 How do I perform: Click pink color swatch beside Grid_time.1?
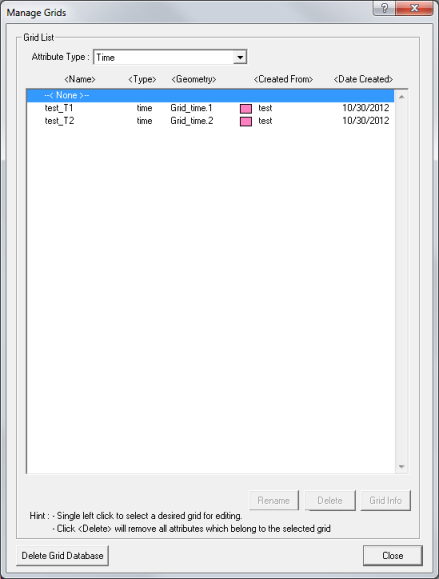[x=246, y=109]
